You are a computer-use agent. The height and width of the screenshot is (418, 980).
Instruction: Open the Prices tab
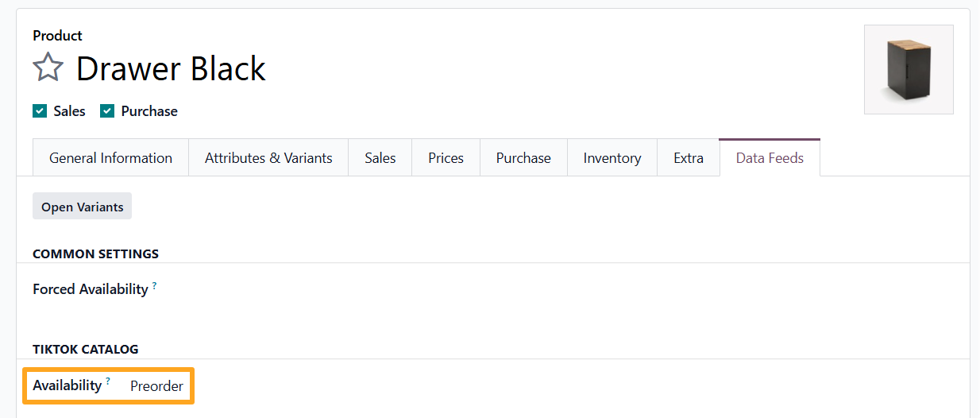click(446, 158)
